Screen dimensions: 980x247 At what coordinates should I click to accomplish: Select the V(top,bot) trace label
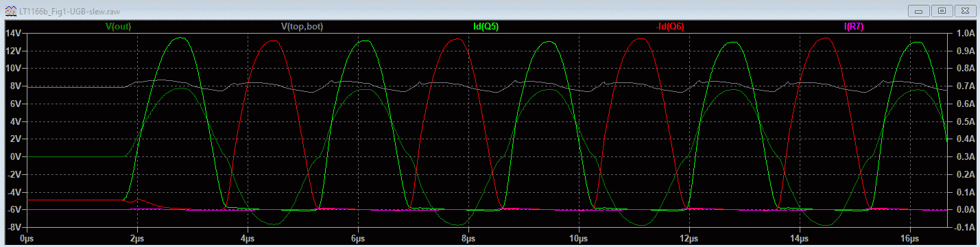click(x=302, y=27)
